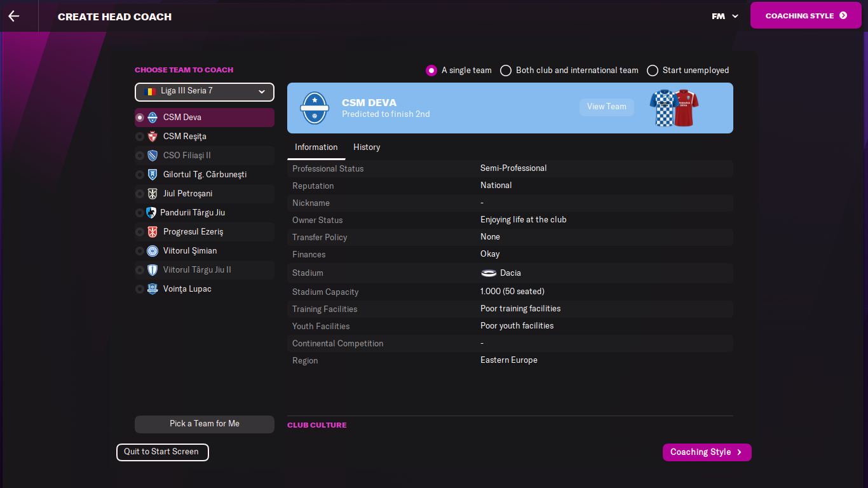
Task: Click the 'Semi-Professional' status value
Action: 513,168
